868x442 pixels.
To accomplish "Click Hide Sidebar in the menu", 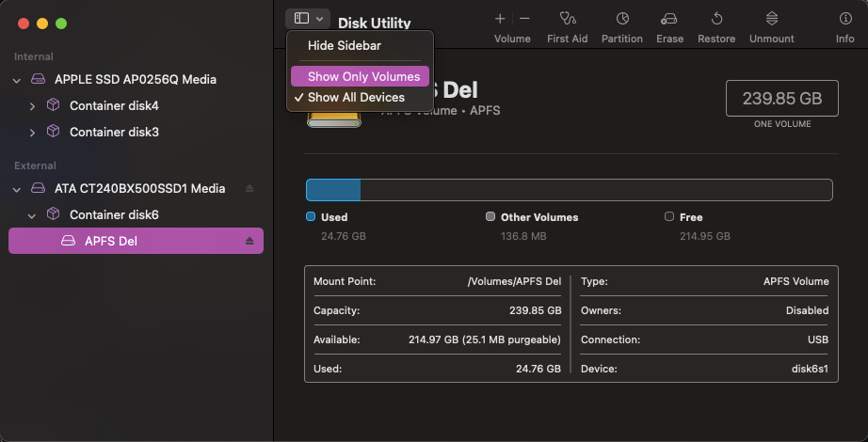I will click(344, 45).
